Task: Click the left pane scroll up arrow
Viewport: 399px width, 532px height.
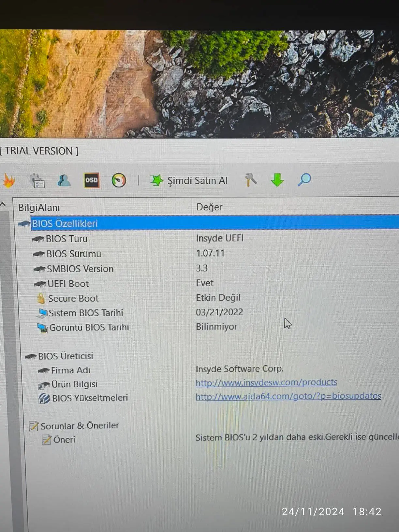Action: click(x=3, y=205)
